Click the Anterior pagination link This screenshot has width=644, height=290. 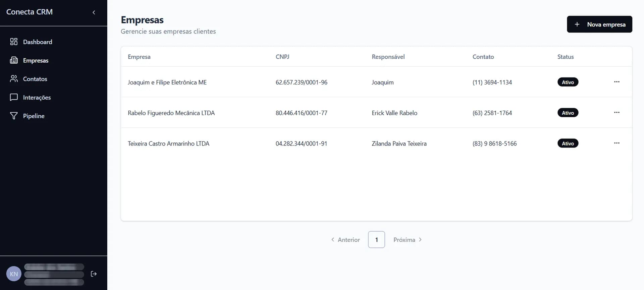[x=345, y=240]
